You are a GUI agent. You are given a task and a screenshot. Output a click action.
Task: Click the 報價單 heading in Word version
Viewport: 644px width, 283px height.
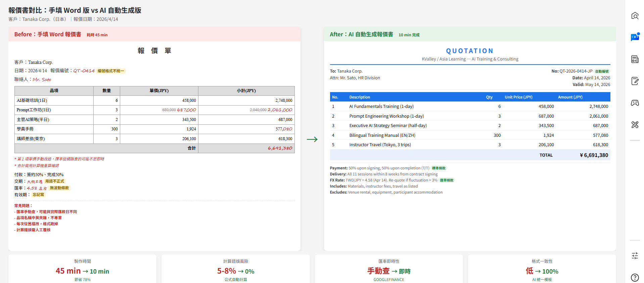[154, 51]
